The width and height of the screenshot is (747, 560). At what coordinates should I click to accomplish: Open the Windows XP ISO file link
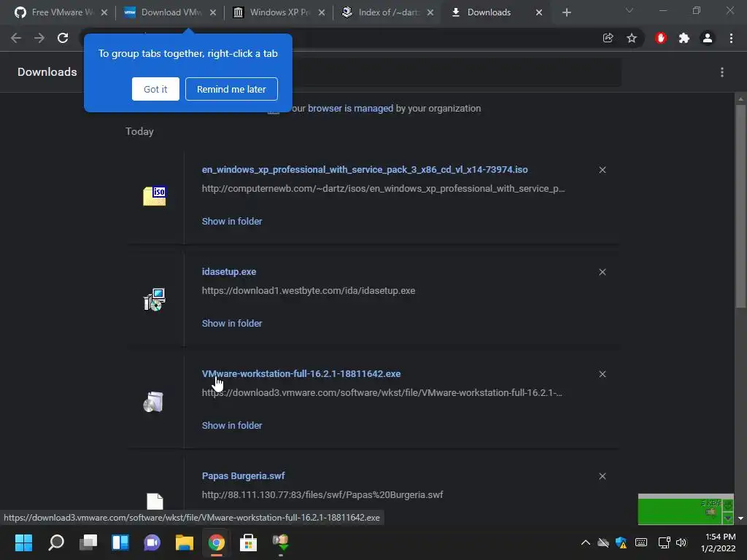tap(365, 169)
